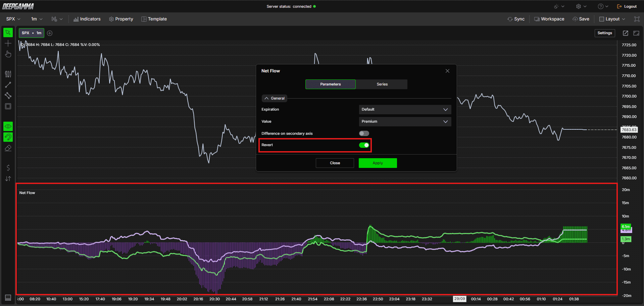
Task: Select the trend line drawing tool
Action: pyautogui.click(x=8, y=85)
